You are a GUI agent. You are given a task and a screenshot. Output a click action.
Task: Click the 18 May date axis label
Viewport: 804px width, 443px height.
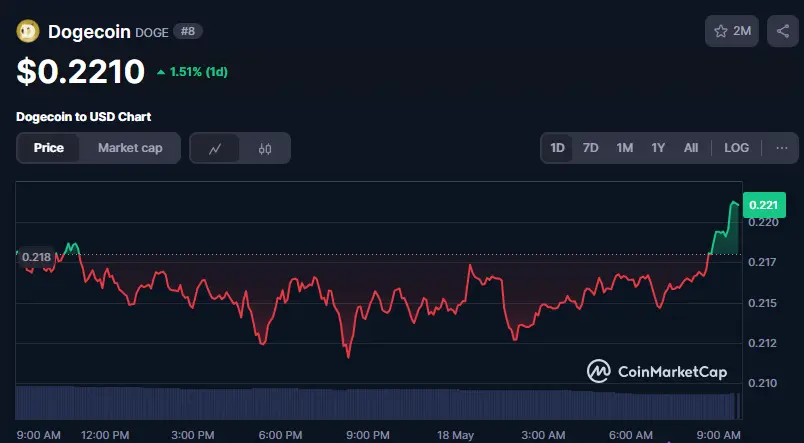[455, 435]
